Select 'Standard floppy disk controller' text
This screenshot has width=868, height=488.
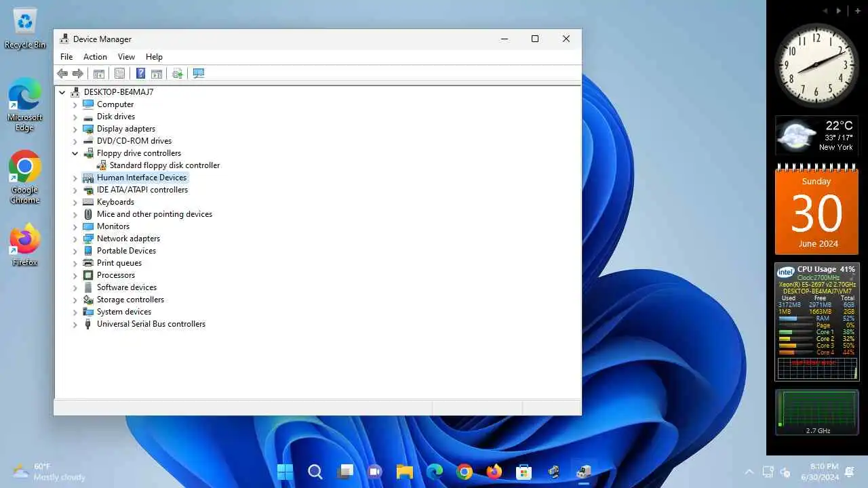tap(165, 165)
